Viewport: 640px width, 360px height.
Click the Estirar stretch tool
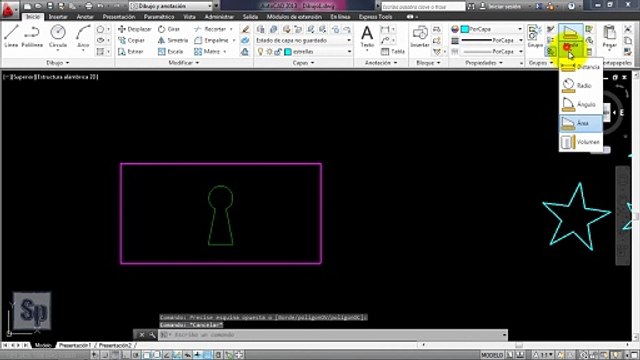coord(131,52)
